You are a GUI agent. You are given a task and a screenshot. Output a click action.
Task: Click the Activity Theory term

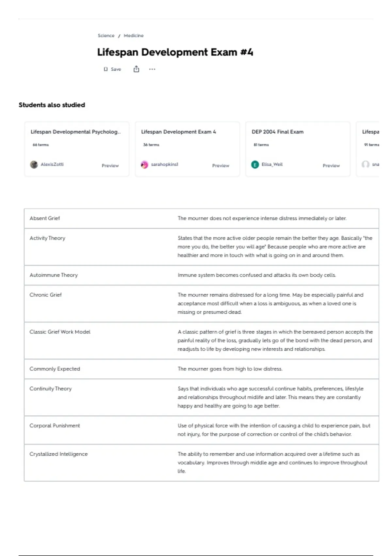point(47,238)
